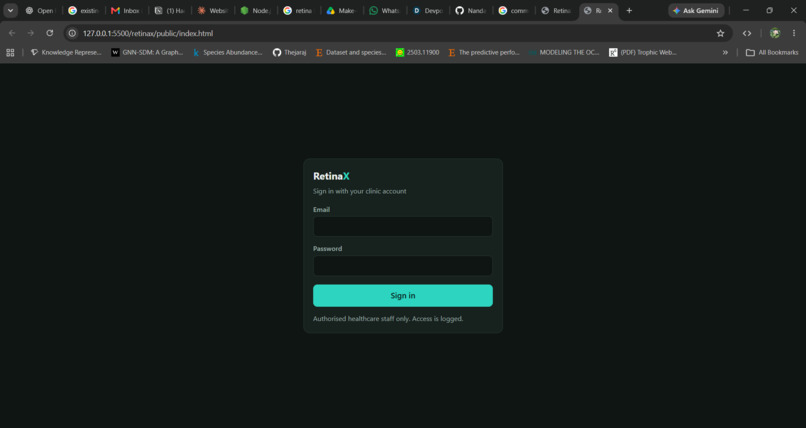Open the apps grid in bookmarks bar
806x428 pixels.
tap(10, 52)
